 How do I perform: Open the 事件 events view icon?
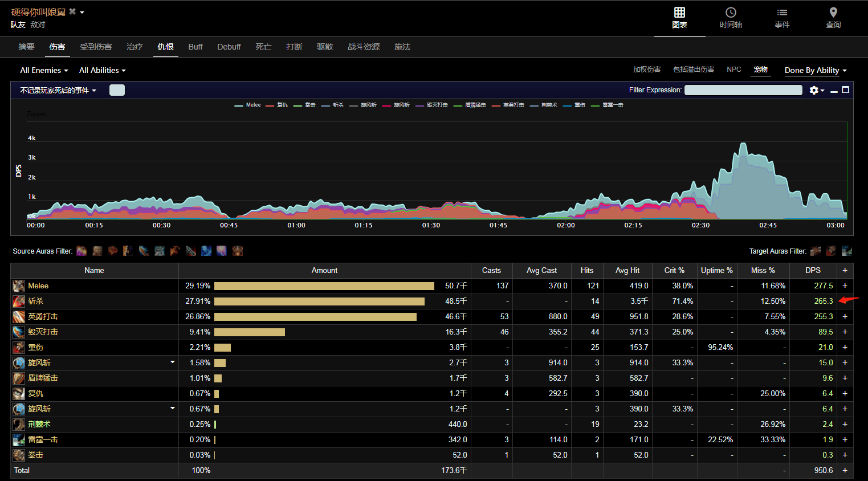pyautogui.click(x=782, y=13)
